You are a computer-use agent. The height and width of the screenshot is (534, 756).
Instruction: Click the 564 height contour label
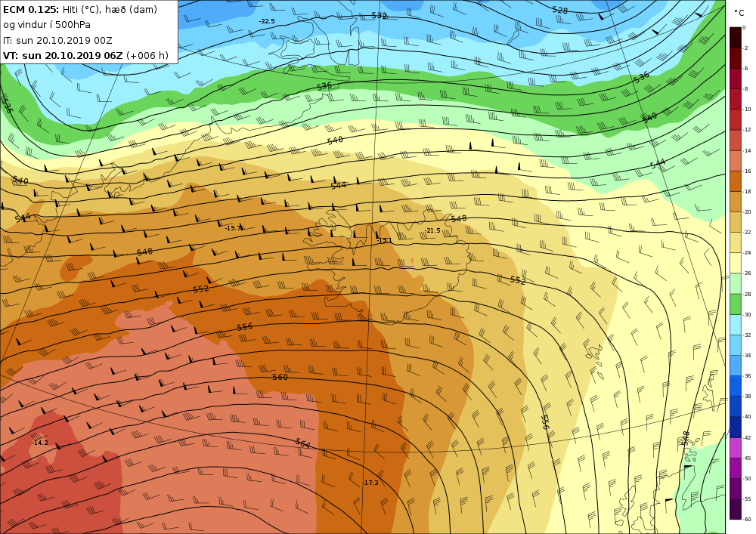coord(303,443)
